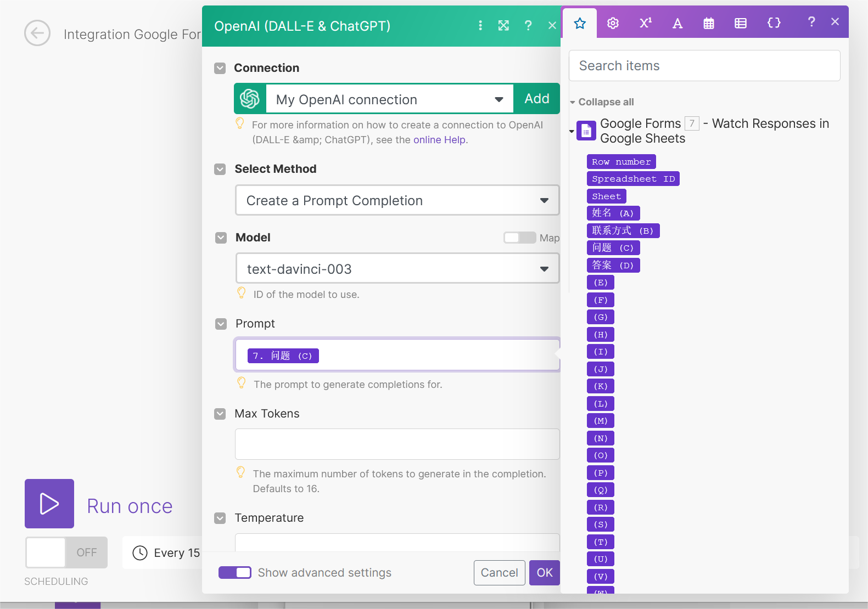Click the Max Tokens input field
868x609 pixels.
point(397,444)
